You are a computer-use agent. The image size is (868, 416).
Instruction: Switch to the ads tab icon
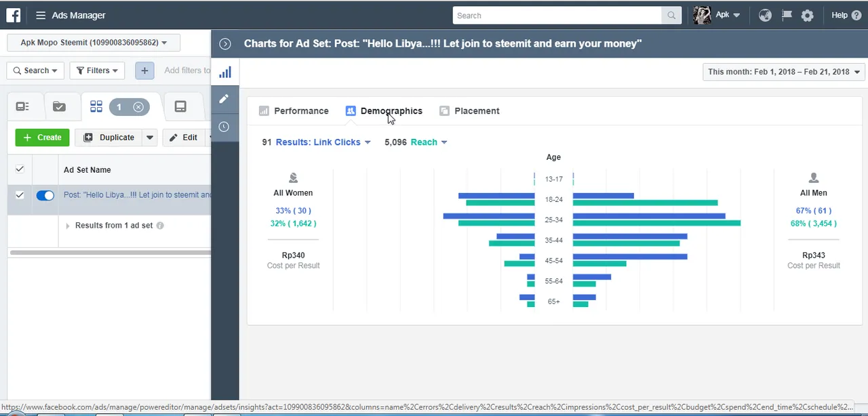(x=180, y=106)
